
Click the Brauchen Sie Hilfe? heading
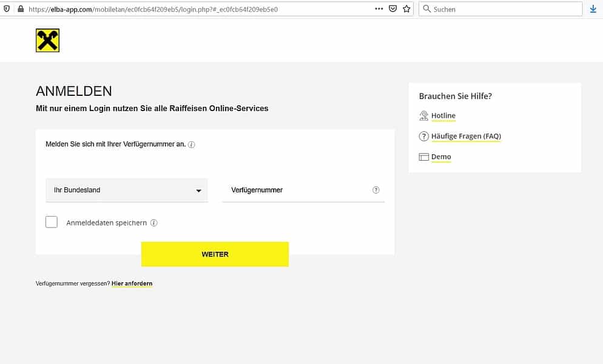[456, 96]
